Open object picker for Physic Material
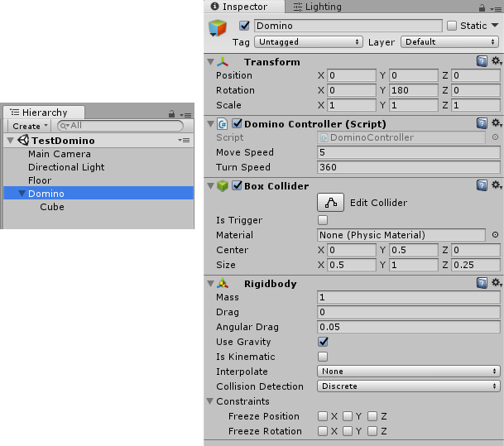The height and width of the screenshot is (446, 504). pyautogui.click(x=495, y=235)
